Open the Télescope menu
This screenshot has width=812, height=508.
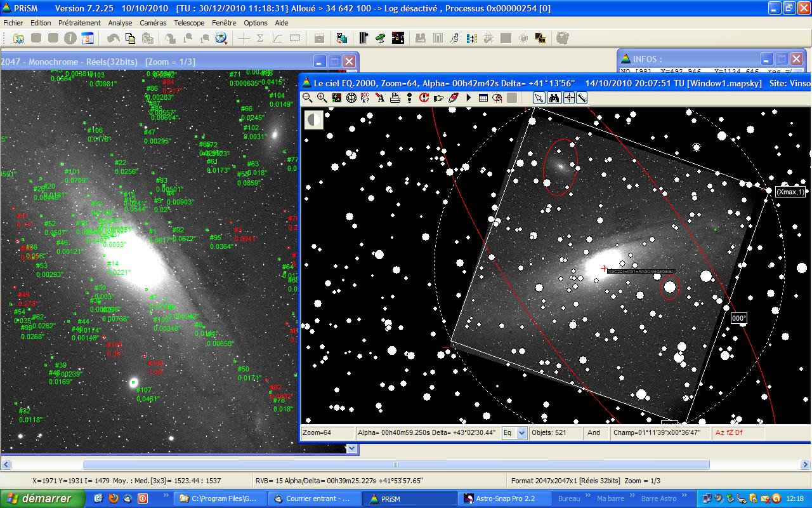(189, 23)
